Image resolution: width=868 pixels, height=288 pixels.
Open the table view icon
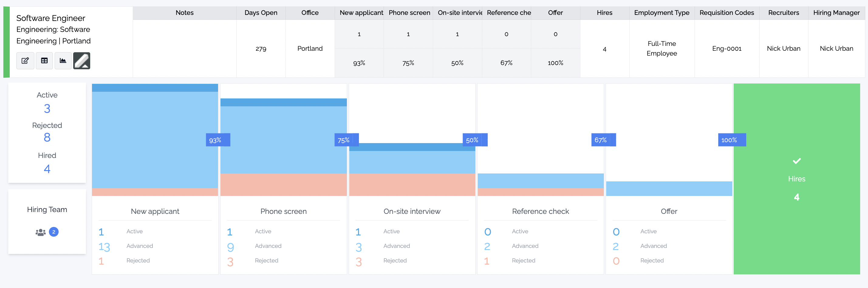pyautogui.click(x=44, y=61)
